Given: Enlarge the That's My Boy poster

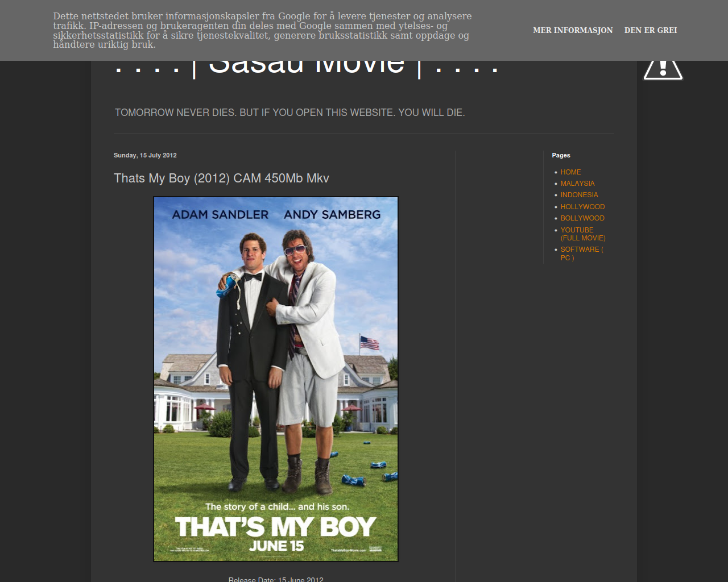Looking at the screenshot, I should pos(276,379).
